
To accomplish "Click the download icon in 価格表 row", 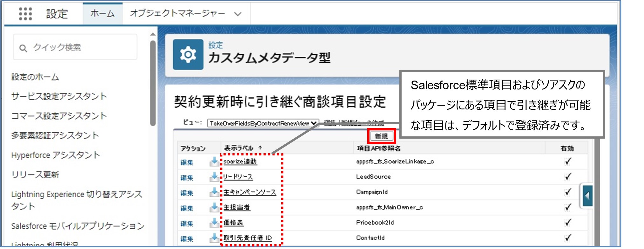I will point(214,222).
